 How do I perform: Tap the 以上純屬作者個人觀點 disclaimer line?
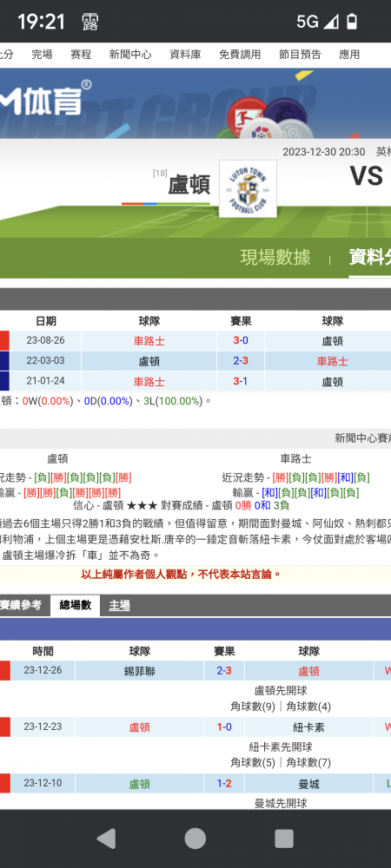pos(181,575)
